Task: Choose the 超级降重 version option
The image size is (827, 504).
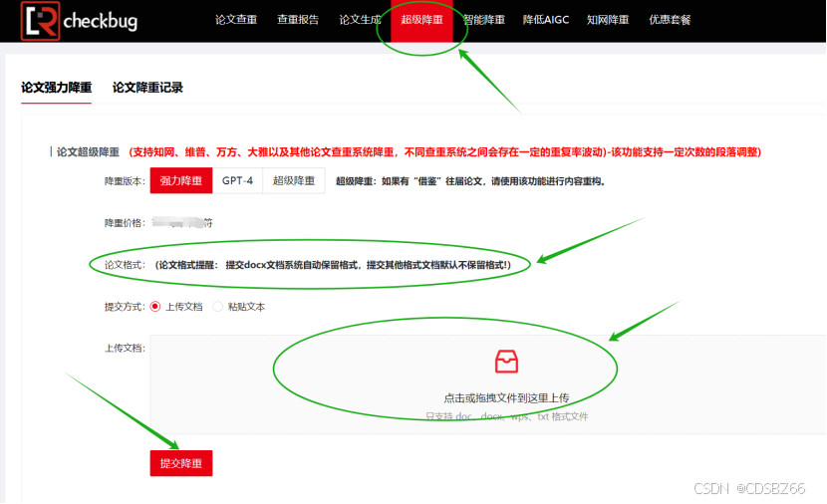Action: (294, 181)
